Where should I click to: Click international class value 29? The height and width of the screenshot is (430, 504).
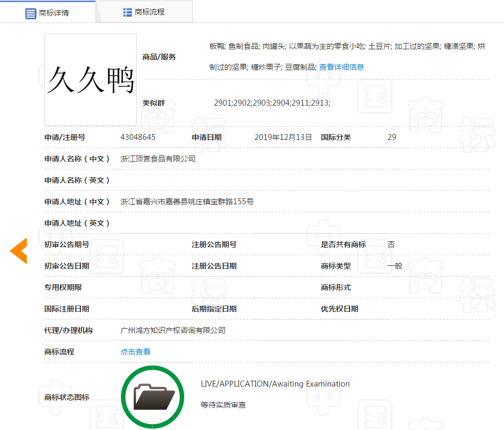(x=391, y=137)
